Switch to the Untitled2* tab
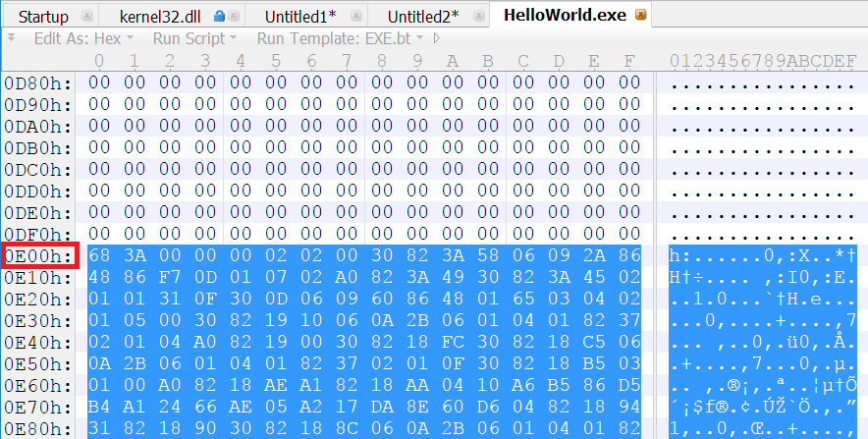This screenshot has width=868, height=439. point(423,17)
